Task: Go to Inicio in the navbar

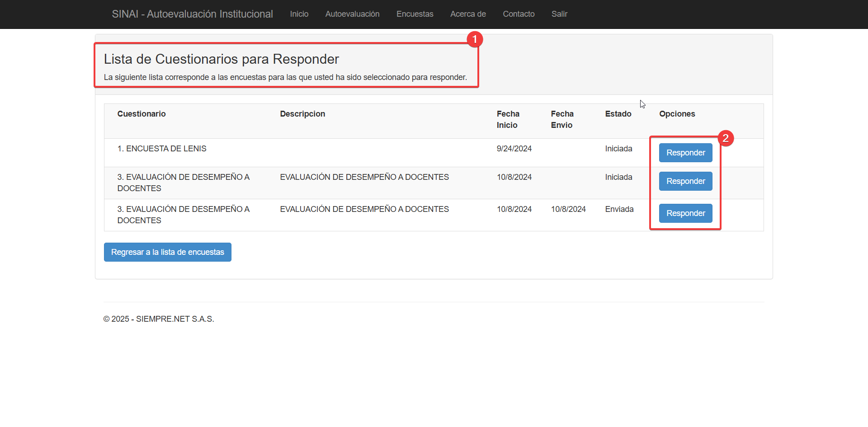Action: click(x=299, y=14)
